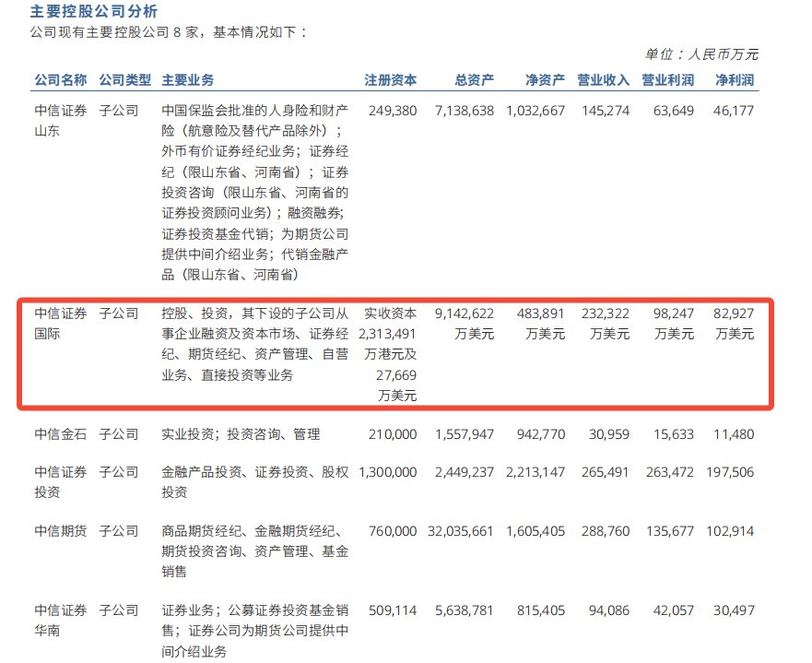
Task: Click revenue value 30,959
Action: [609, 434]
